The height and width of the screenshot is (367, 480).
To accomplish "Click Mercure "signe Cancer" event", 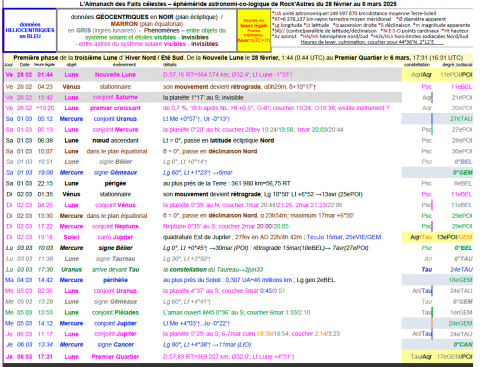I will pos(115,345).
